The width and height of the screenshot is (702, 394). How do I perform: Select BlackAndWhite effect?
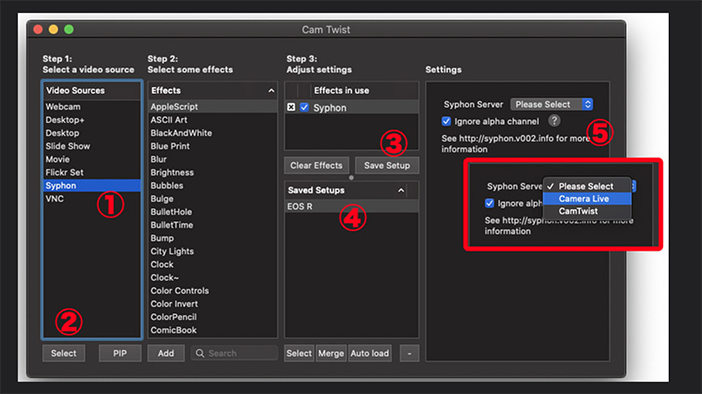(213, 133)
